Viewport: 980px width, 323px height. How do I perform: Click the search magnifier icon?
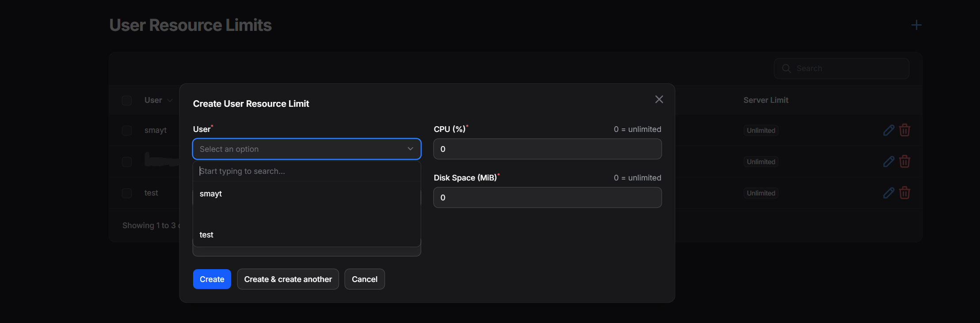[786, 68]
